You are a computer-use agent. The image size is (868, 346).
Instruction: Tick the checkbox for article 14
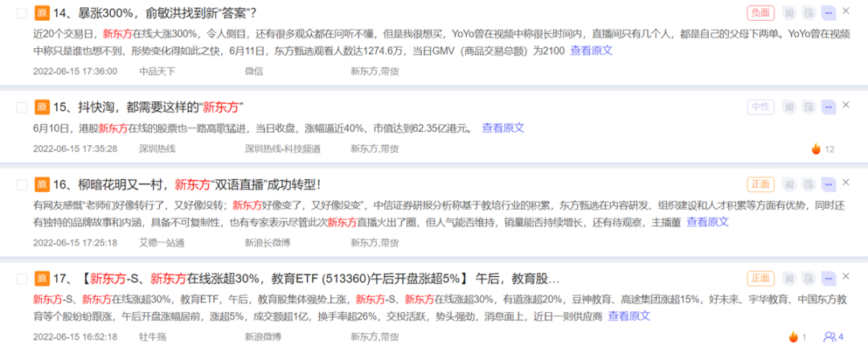(x=22, y=14)
